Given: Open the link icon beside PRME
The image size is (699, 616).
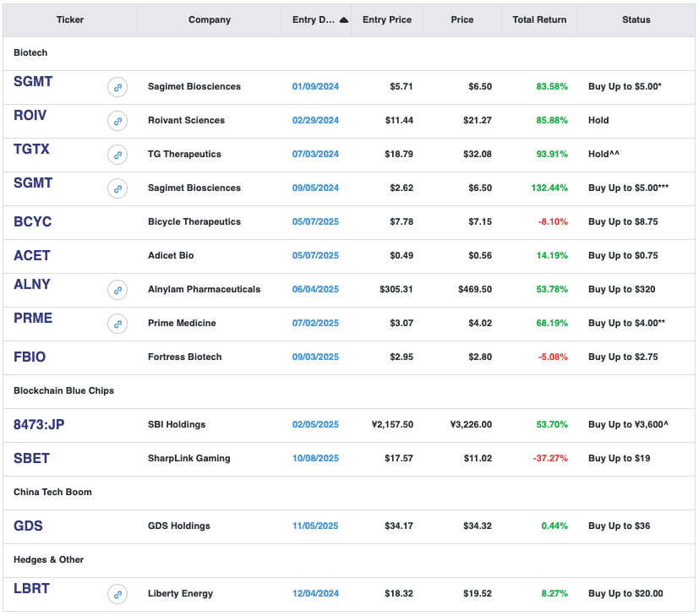Looking at the screenshot, I should point(117,324).
